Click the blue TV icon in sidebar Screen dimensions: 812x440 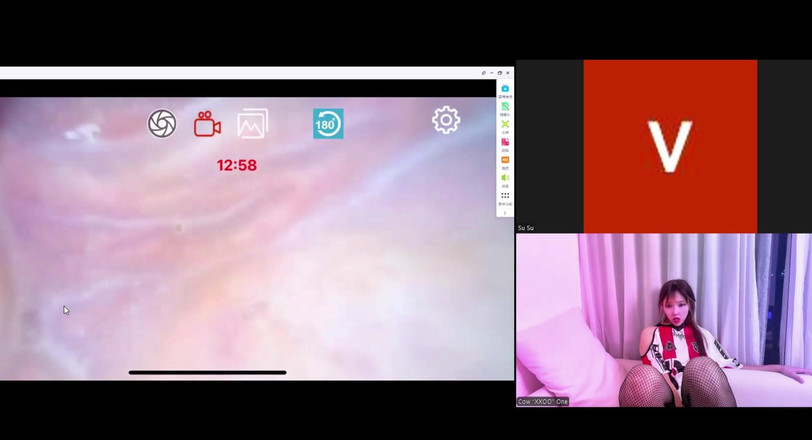click(505, 89)
